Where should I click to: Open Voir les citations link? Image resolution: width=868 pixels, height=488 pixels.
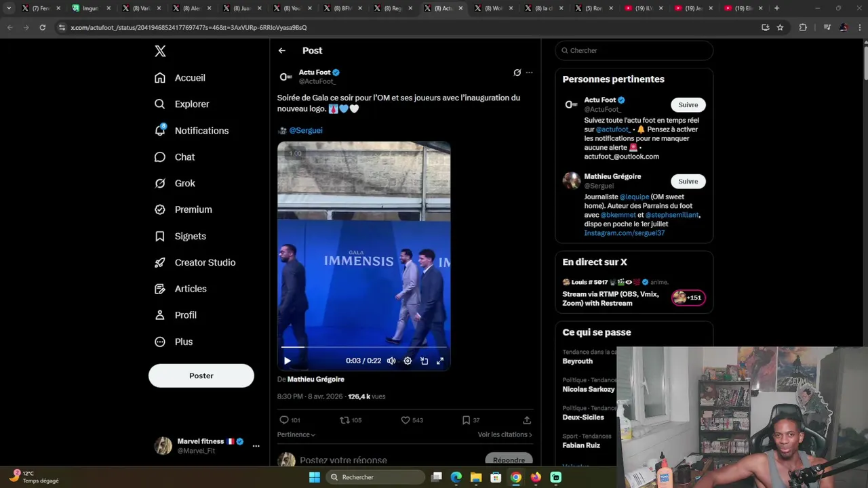pyautogui.click(x=505, y=434)
